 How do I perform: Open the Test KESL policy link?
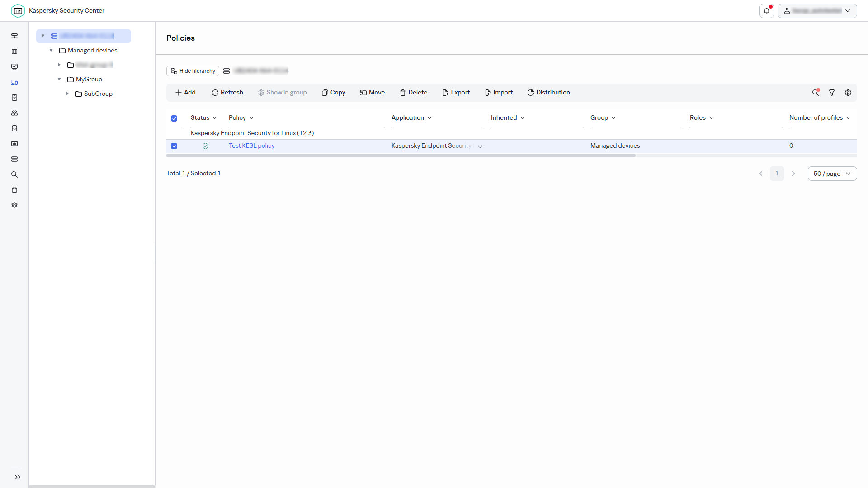[x=251, y=145]
